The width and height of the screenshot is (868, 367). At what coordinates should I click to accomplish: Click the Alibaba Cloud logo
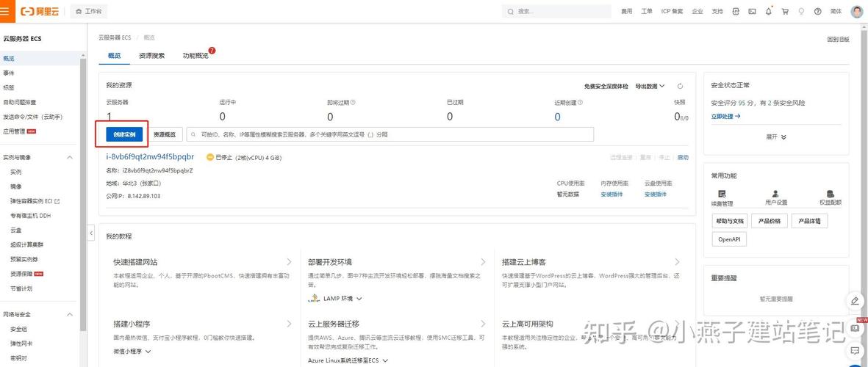point(39,11)
